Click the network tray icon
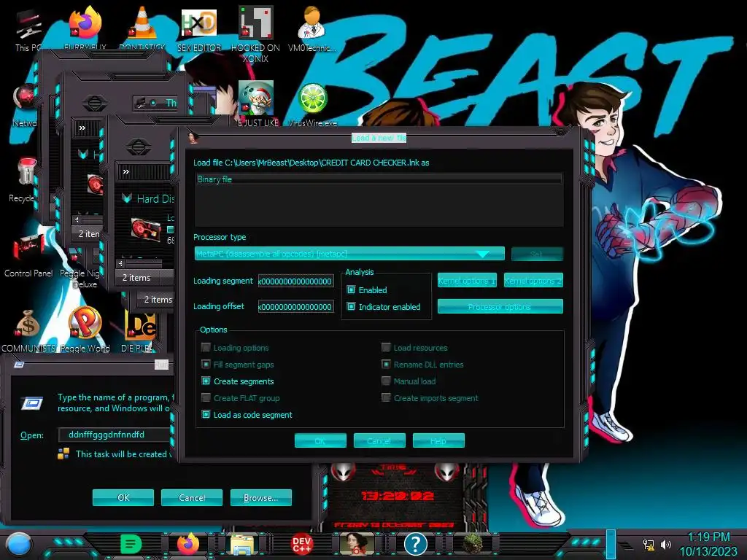 tap(649, 544)
